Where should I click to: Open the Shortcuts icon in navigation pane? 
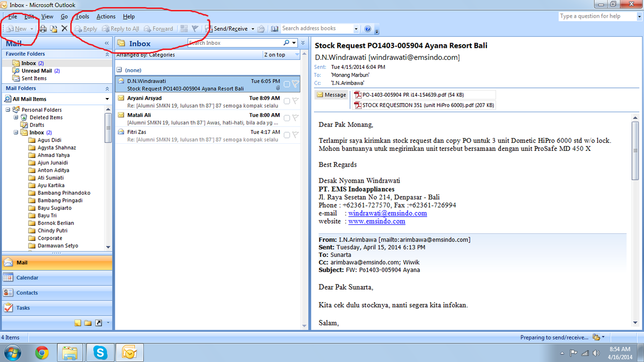99,323
